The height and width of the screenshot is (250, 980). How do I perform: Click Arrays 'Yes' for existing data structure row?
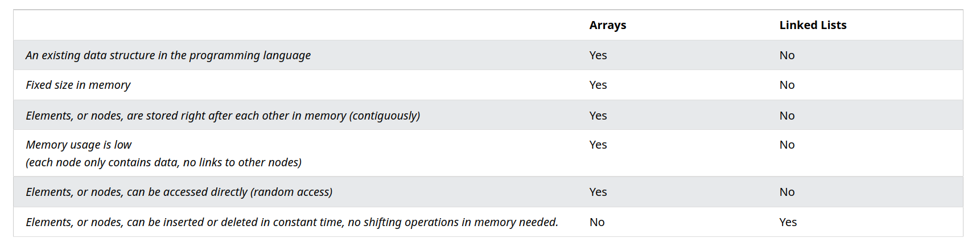pos(598,55)
